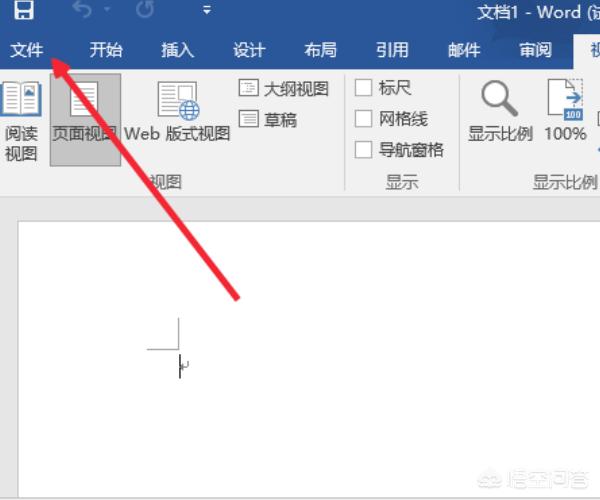Open the Read Mode (阅读视图) view

pos(21,121)
